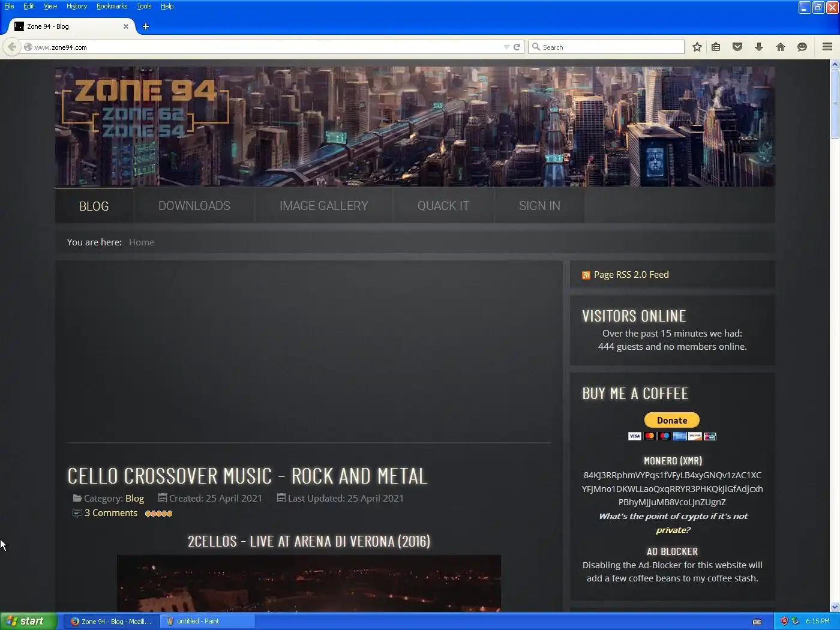840x630 pixels.
Task: Open the Edit menu
Action: [x=29, y=6]
